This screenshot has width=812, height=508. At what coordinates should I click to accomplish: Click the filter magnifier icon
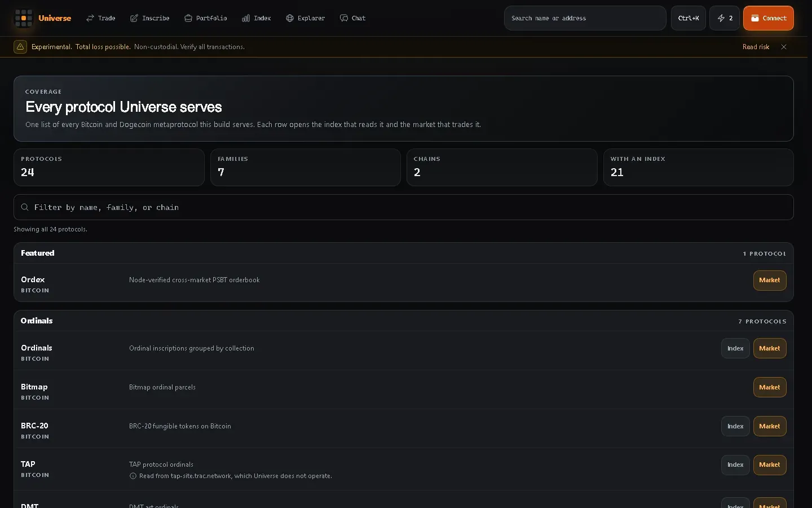(x=25, y=207)
